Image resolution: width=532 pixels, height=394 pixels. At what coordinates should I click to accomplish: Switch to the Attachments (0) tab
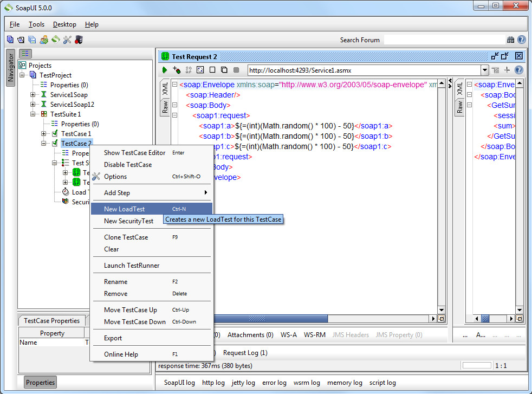tap(250, 335)
